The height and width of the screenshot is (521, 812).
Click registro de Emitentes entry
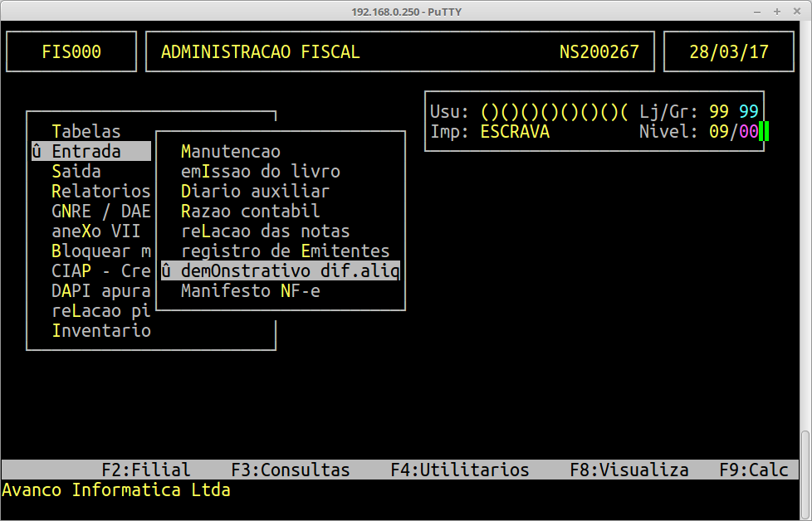[285, 251]
